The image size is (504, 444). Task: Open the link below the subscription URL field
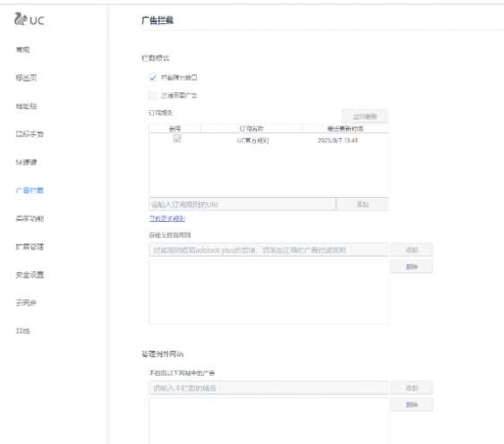click(167, 218)
